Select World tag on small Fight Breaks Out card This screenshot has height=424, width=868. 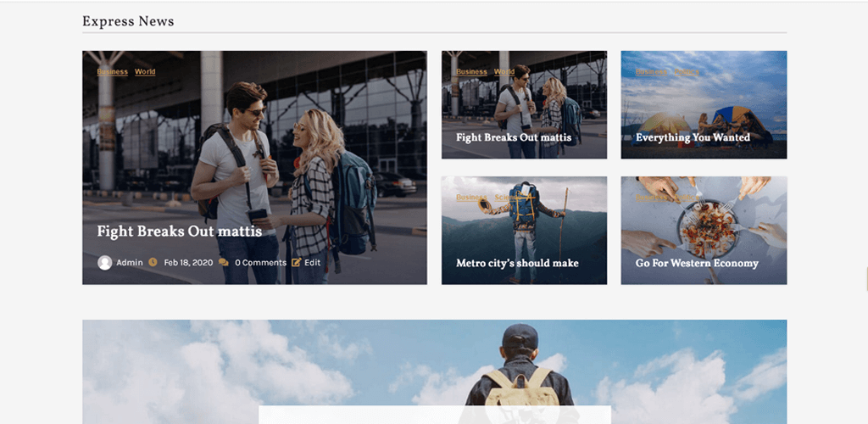[504, 72]
